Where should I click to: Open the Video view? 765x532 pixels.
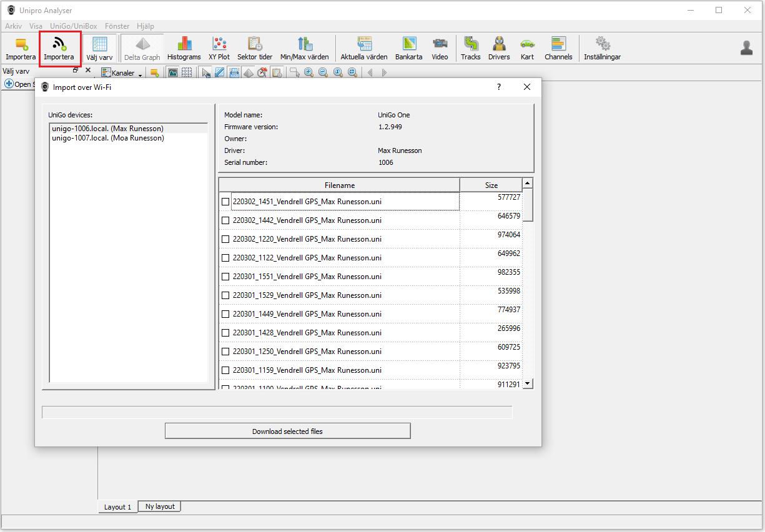(x=440, y=49)
